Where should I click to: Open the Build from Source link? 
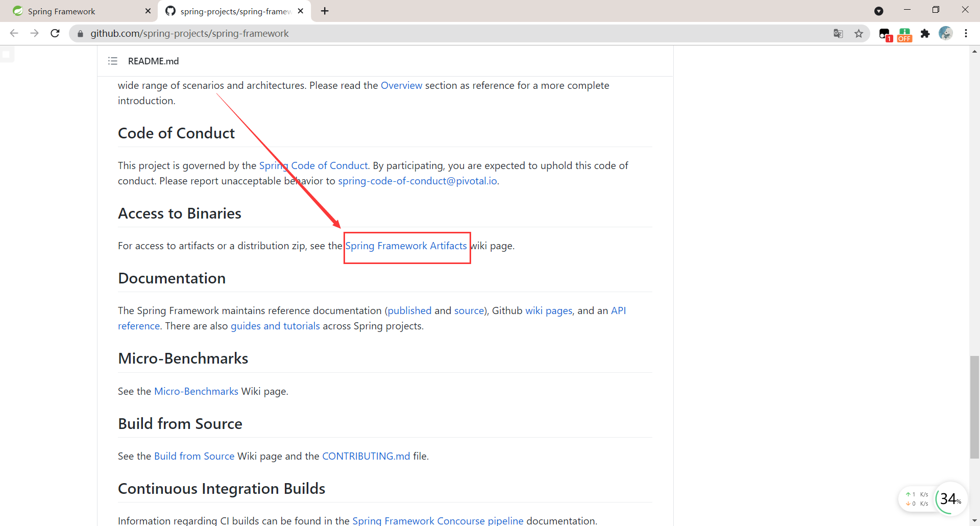tap(194, 456)
